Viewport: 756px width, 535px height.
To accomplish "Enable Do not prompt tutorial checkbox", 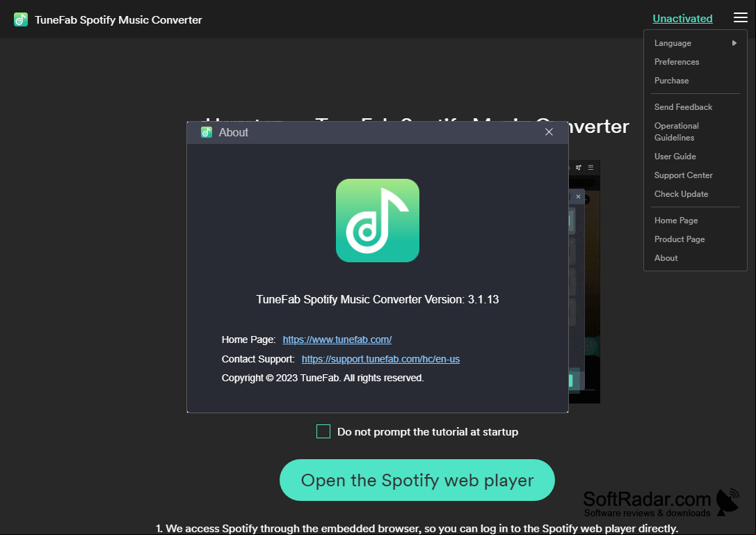I will (323, 431).
